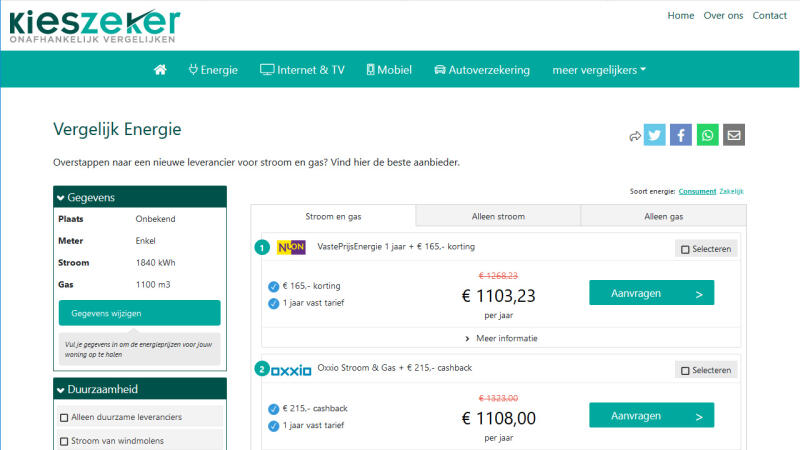This screenshot has height=450, width=800.
Task: Open the meer vergelijkers dropdown
Action: (x=599, y=70)
